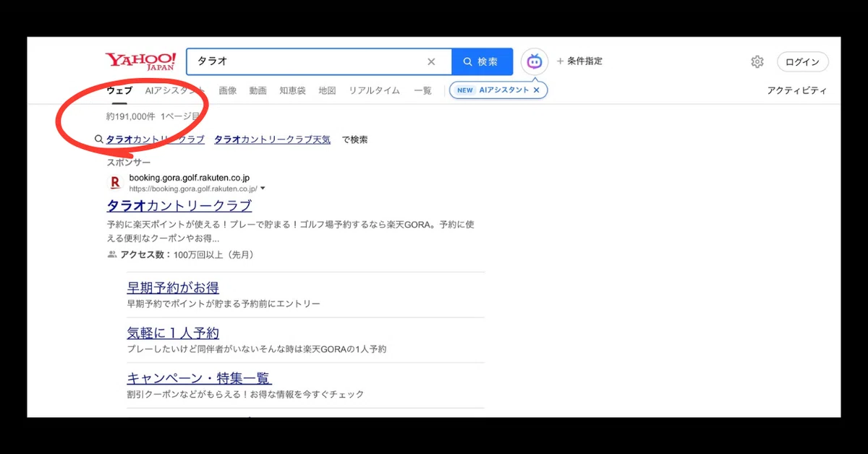Click the アクセス数：100万回以上 text

click(187, 254)
